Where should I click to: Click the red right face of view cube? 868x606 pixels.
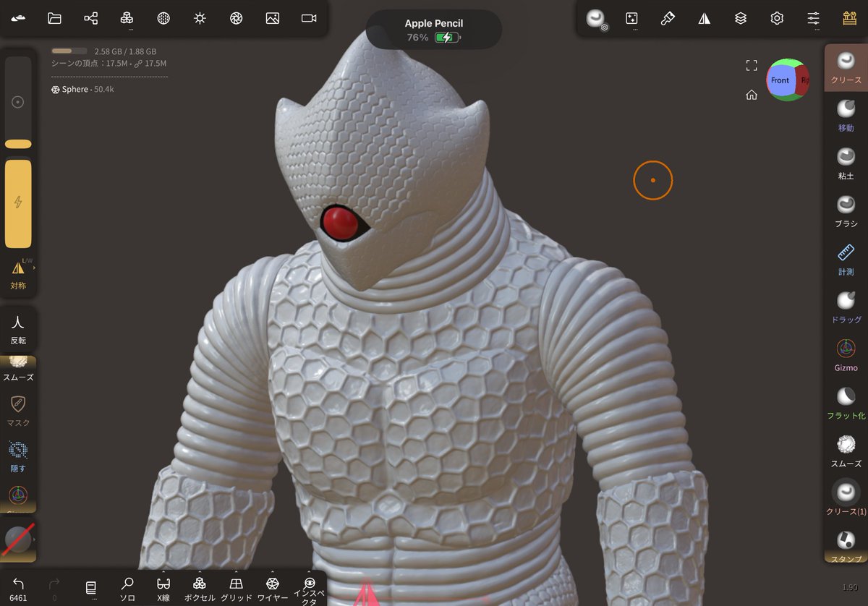[803, 80]
